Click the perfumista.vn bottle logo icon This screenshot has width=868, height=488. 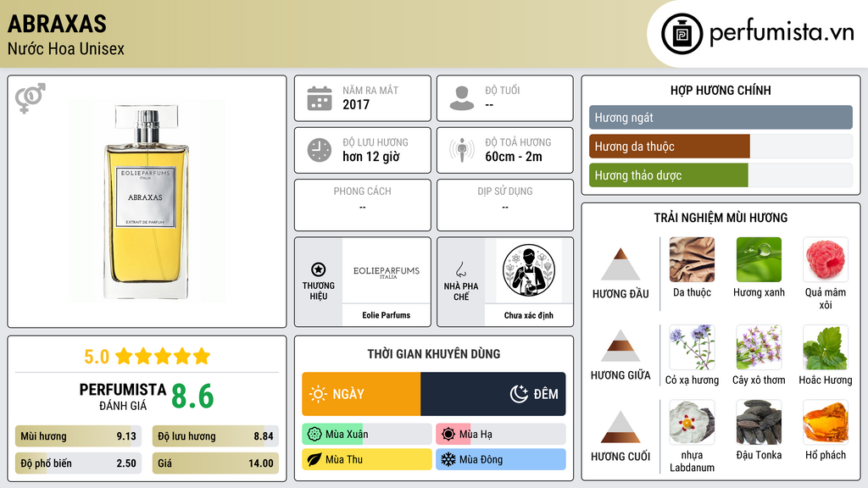click(x=682, y=34)
